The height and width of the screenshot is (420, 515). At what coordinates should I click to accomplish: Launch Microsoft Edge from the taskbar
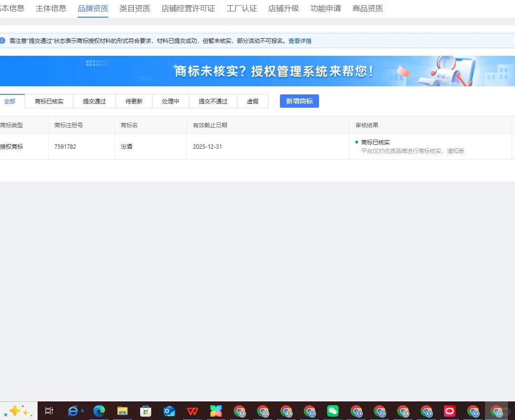coord(98,410)
